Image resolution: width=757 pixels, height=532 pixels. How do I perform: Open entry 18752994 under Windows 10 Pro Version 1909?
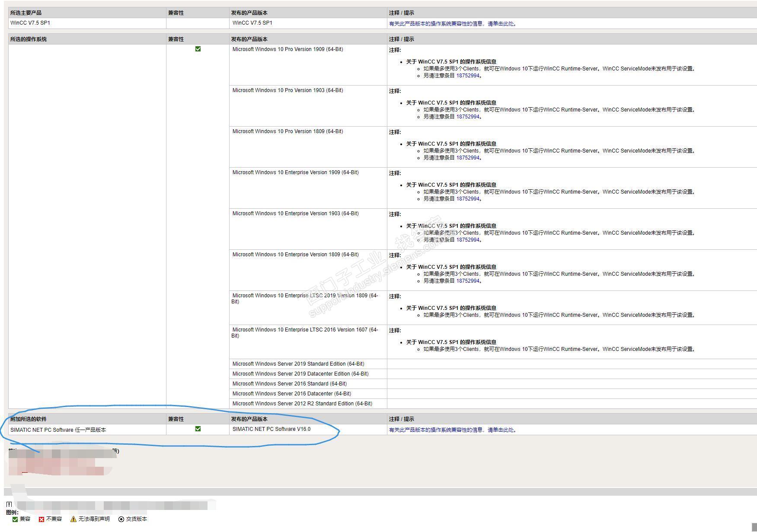tap(468, 76)
